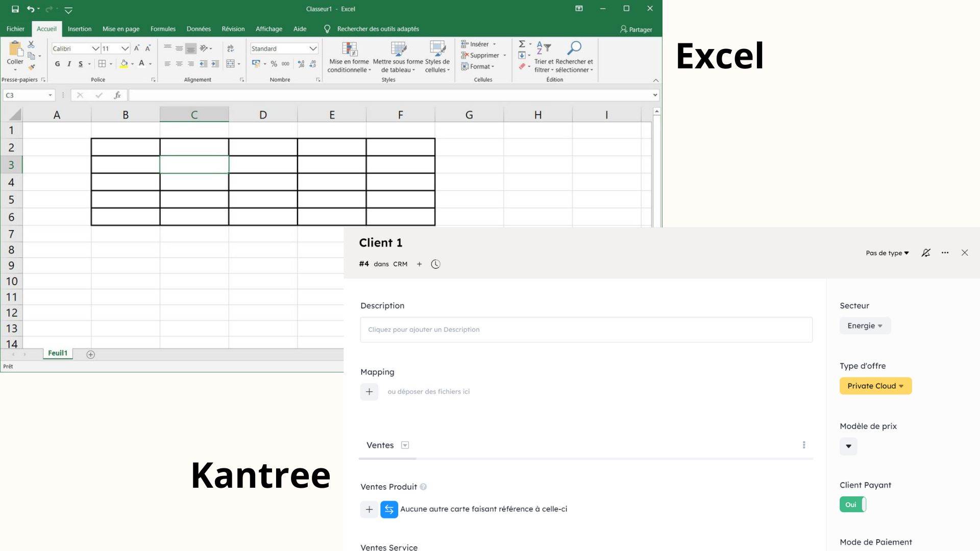980x551 pixels.
Task: Click the Cut scissors icon in Excel
Action: [31, 44]
